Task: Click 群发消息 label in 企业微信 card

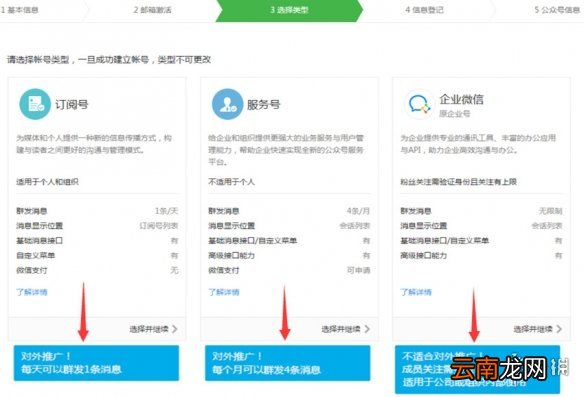Action: 416,211
